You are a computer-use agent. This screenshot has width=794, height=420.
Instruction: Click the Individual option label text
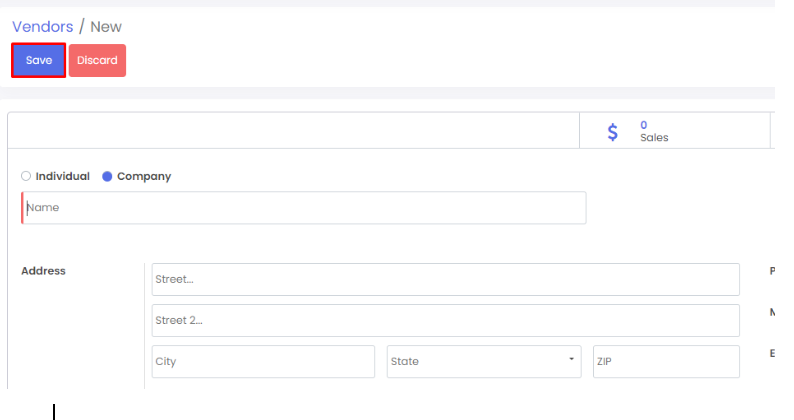(62, 176)
